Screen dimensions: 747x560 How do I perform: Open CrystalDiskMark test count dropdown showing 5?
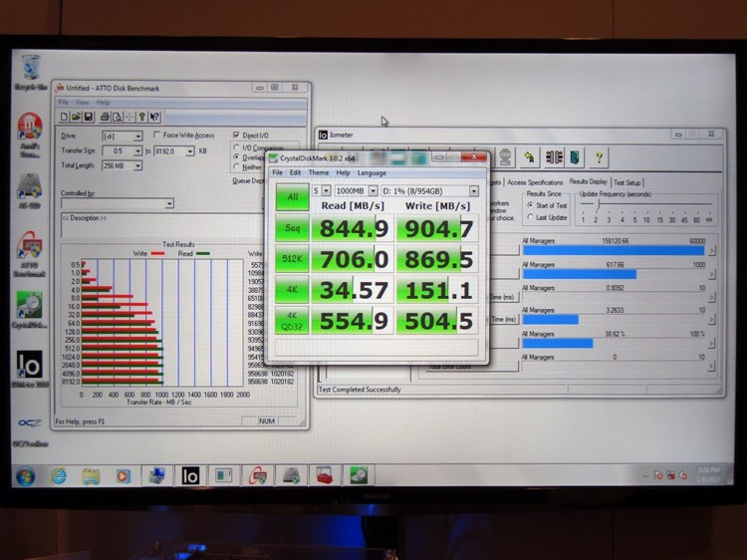(327, 190)
